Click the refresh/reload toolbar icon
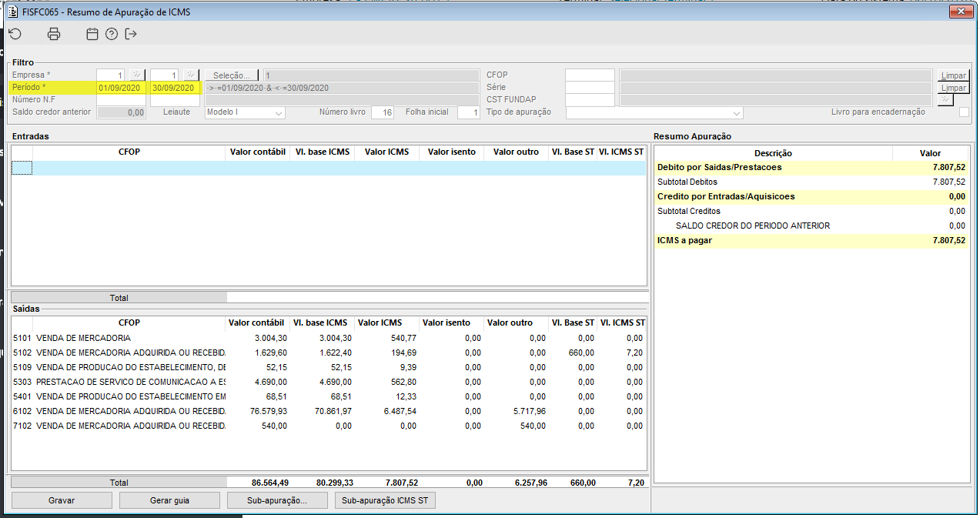Image resolution: width=980 pixels, height=518 pixels. 15,34
